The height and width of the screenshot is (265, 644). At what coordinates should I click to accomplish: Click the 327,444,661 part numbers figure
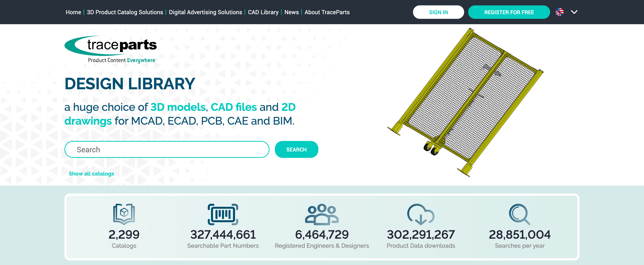click(x=223, y=234)
